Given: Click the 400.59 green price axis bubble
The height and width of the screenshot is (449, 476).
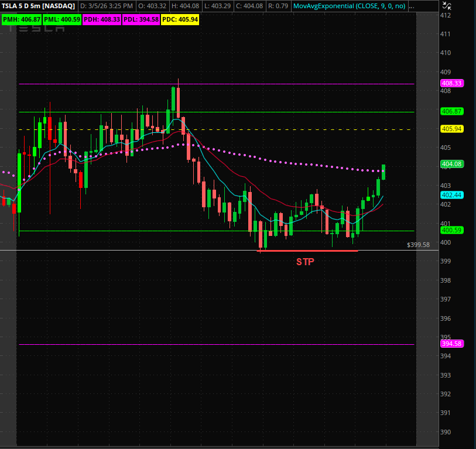Looking at the screenshot, I should pyautogui.click(x=452, y=230).
